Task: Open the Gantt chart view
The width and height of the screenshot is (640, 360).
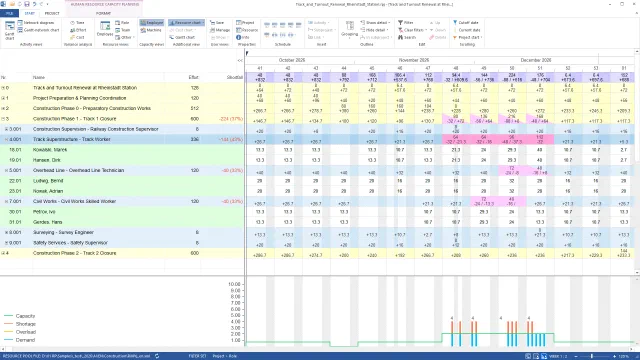Action: point(9,31)
